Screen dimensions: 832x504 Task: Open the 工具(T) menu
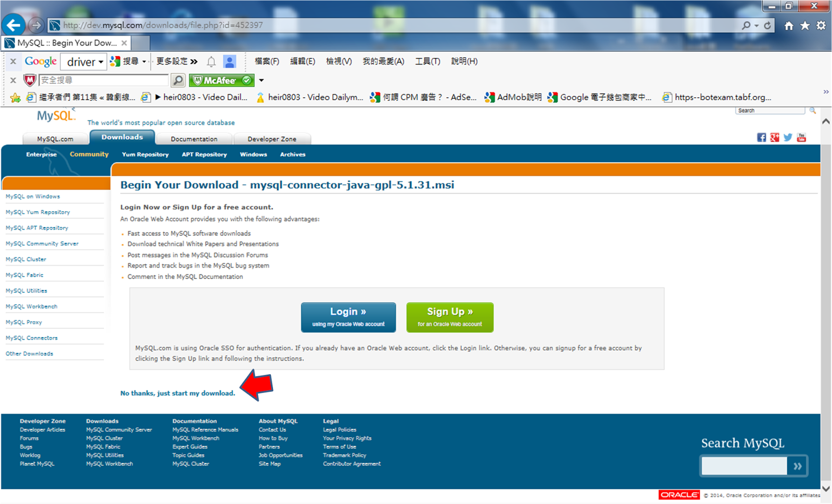point(427,61)
